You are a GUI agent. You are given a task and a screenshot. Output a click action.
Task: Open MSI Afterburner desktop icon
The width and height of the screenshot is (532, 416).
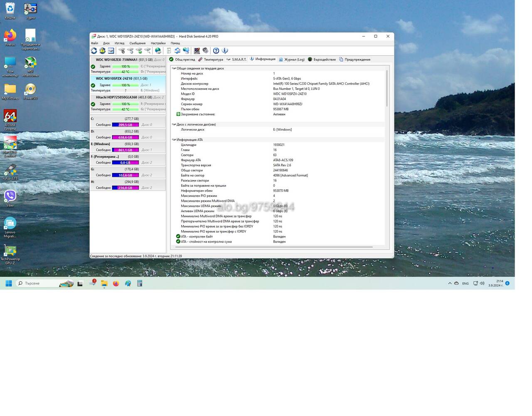pos(30,67)
